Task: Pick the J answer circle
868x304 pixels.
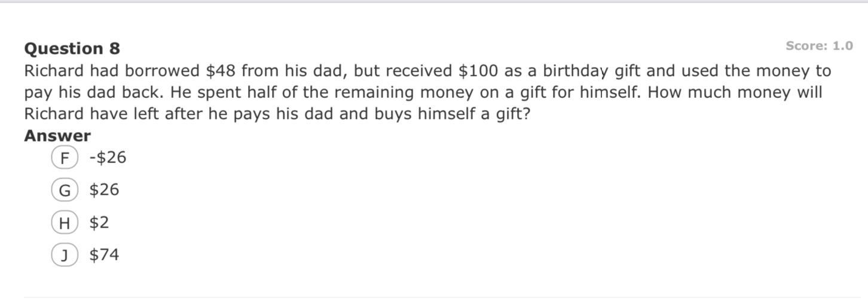Action: 65,255
